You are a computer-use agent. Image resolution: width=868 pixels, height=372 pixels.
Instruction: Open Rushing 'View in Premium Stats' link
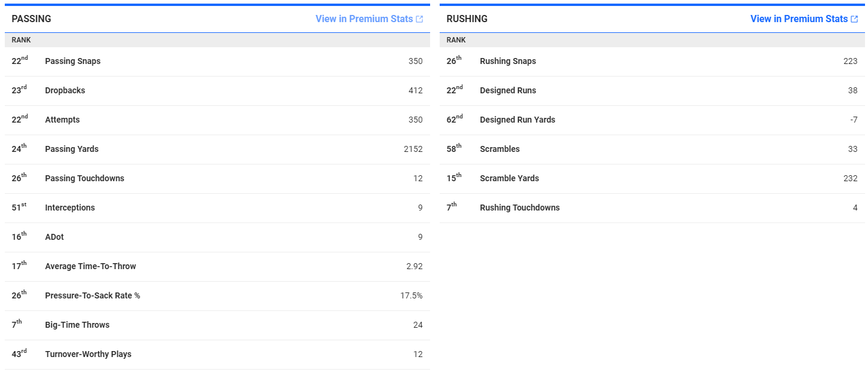799,19
